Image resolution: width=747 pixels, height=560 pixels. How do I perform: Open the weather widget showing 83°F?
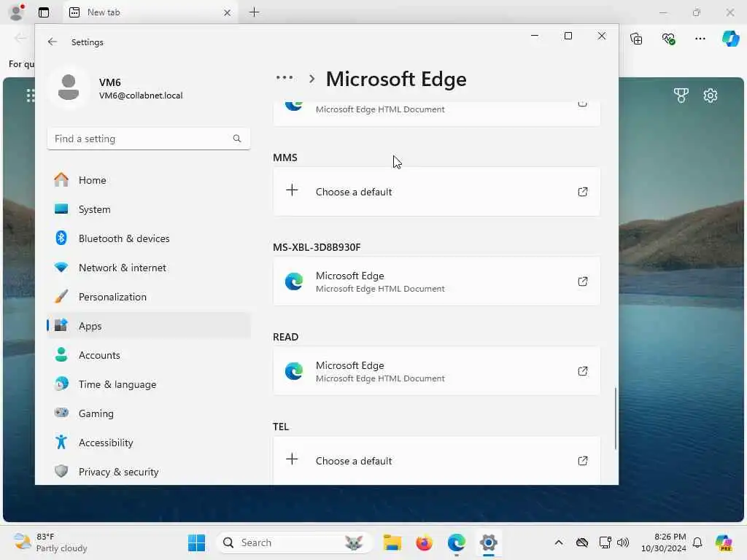pyautogui.click(x=50, y=542)
